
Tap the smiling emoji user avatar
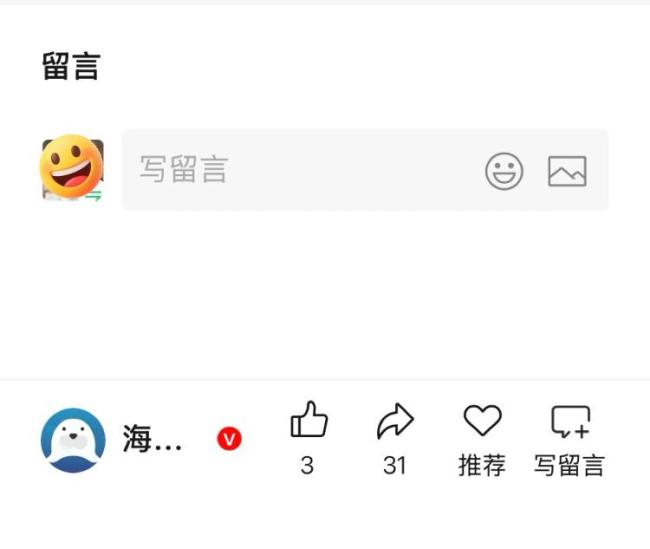(73, 168)
